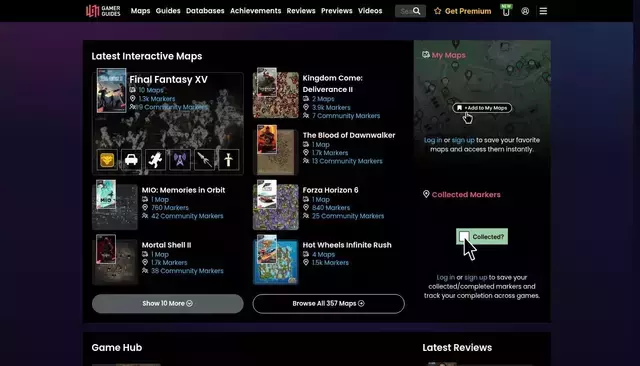Click the My Maps icon
The image size is (640, 366).
(x=426, y=55)
